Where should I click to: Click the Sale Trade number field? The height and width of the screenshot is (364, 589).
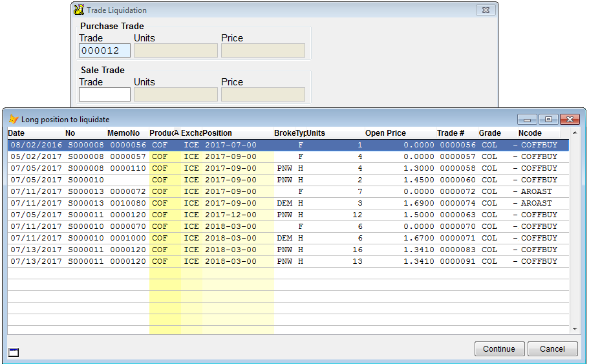(105, 94)
